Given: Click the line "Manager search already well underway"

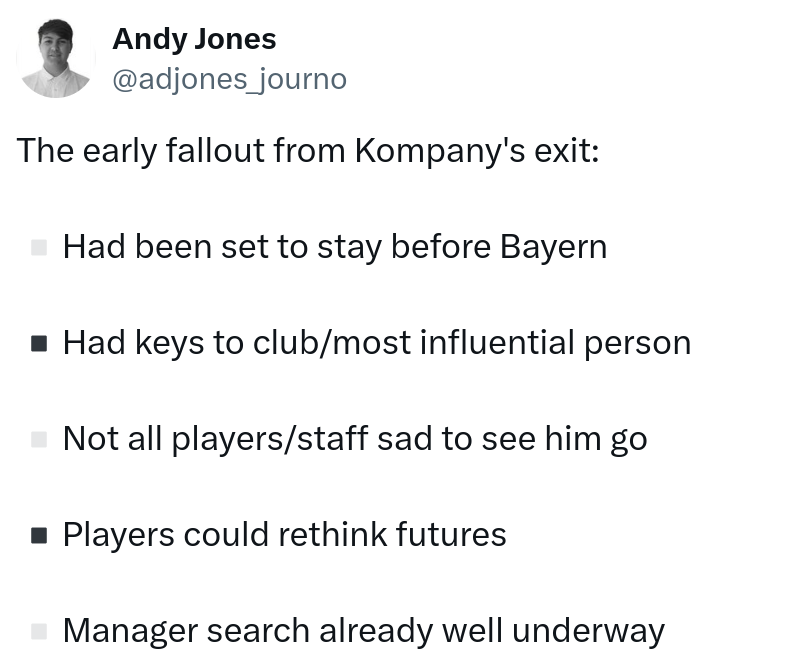Looking at the screenshot, I should pyautogui.click(x=363, y=631).
